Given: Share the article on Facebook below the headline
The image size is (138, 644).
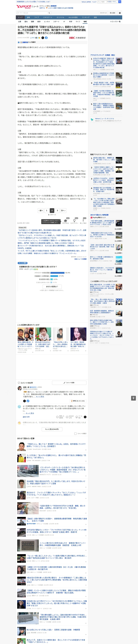Looking at the screenshot, I should (x=46, y=38).
